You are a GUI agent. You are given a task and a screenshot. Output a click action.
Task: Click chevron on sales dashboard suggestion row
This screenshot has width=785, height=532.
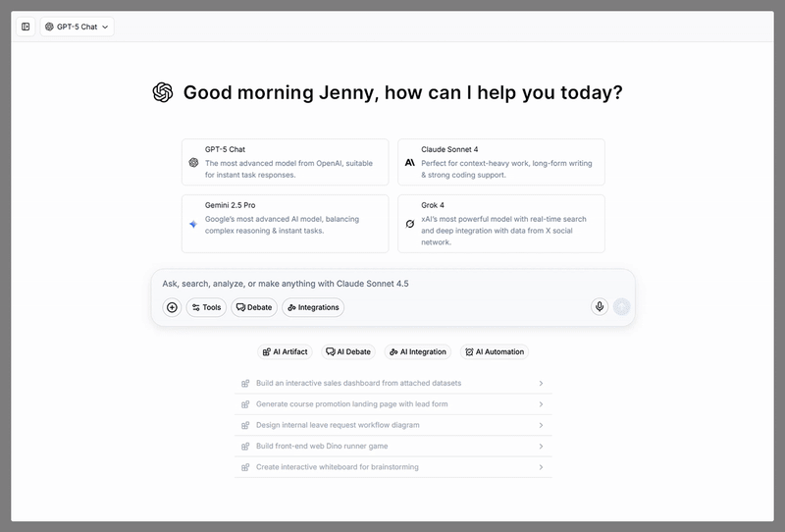point(541,383)
